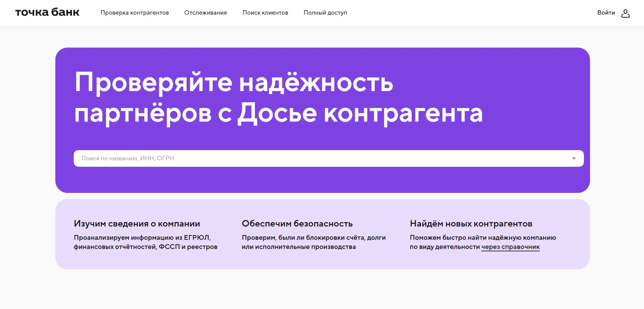Click the user profile icon
The width and height of the screenshot is (644, 309).
tap(625, 13)
